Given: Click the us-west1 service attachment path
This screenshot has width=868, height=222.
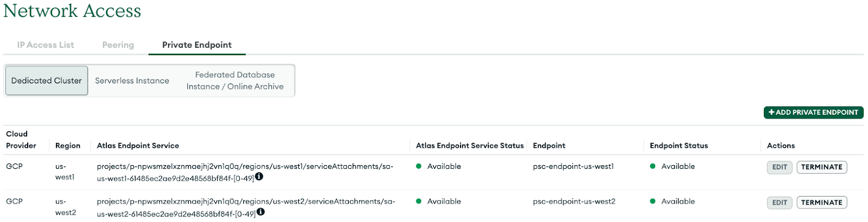Looking at the screenshot, I should (245, 167).
